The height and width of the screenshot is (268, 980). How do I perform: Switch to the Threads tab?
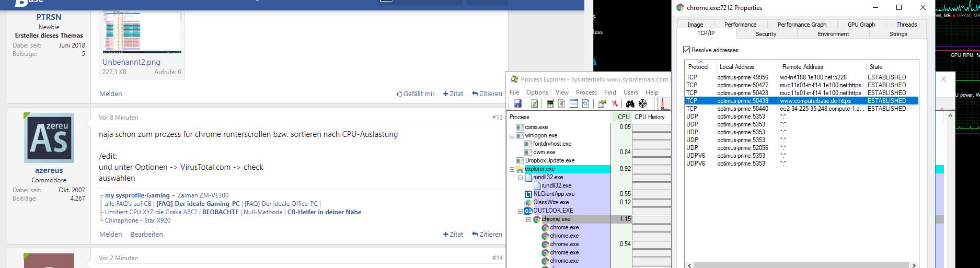click(x=906, y=25)
